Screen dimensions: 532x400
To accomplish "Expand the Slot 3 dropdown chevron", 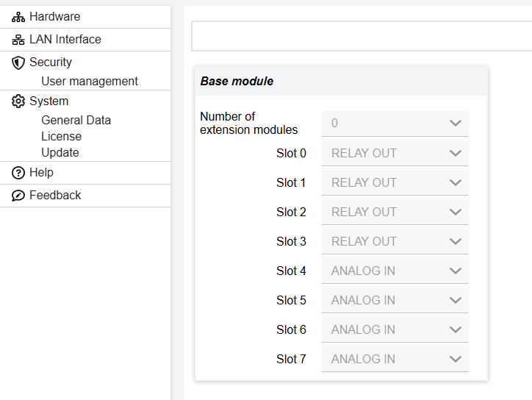I will [455, 241].
